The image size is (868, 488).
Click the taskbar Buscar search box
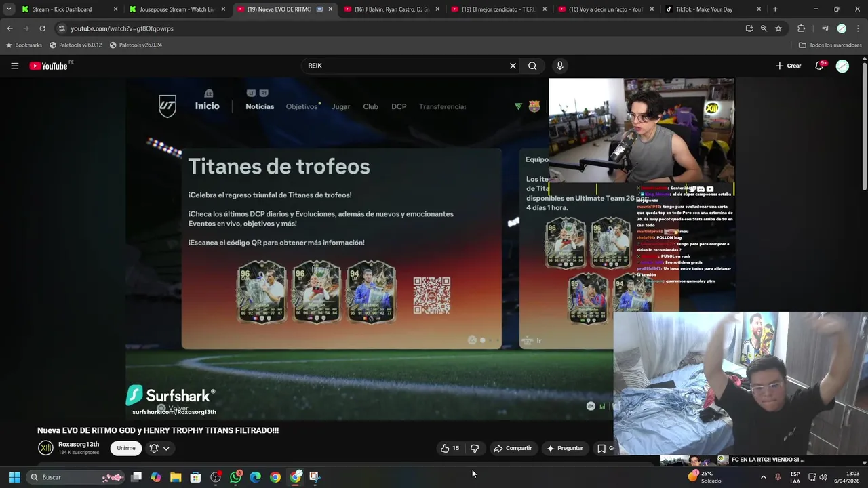coord(76,477)
